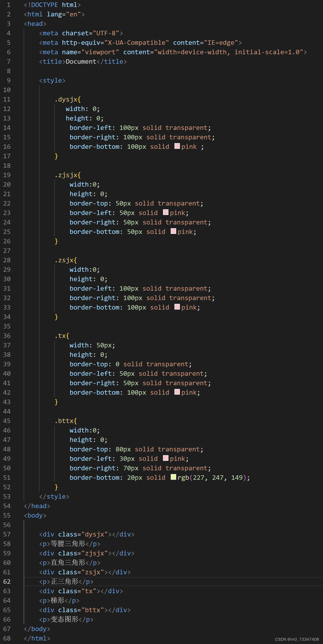Viewport: 323px width, 644px height.
Task: Click border-top: 0 solid transparent line
Action: point(131,364)
